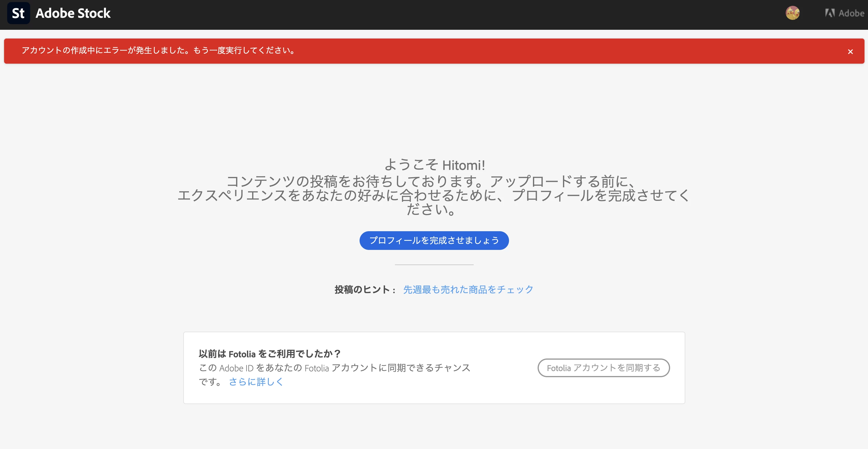Screen dimensions: 868x449
Task: Click the 'Adobe Stock' wordmark text
Action: (x=73, y=13)
